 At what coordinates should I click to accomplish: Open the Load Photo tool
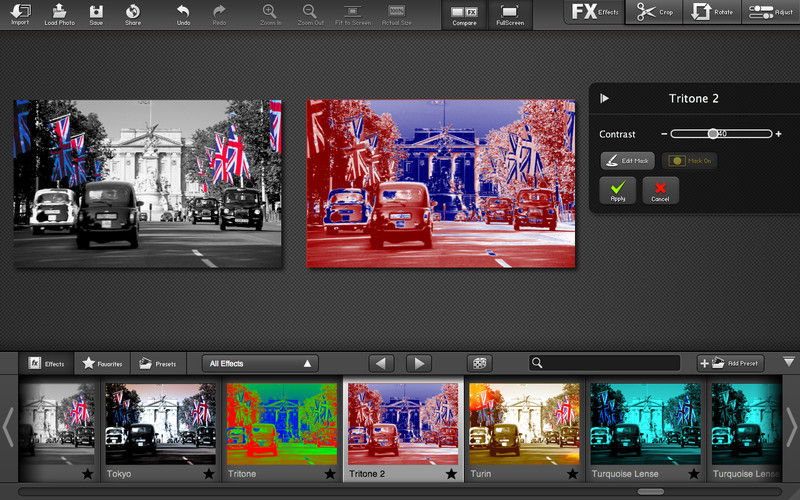click(x=59, y=14)
